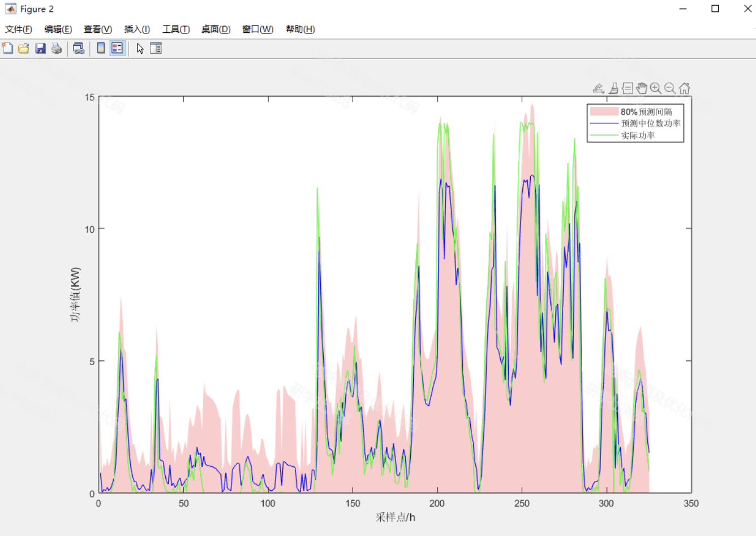Click the New Figure toolbar icon

point(7,48)
